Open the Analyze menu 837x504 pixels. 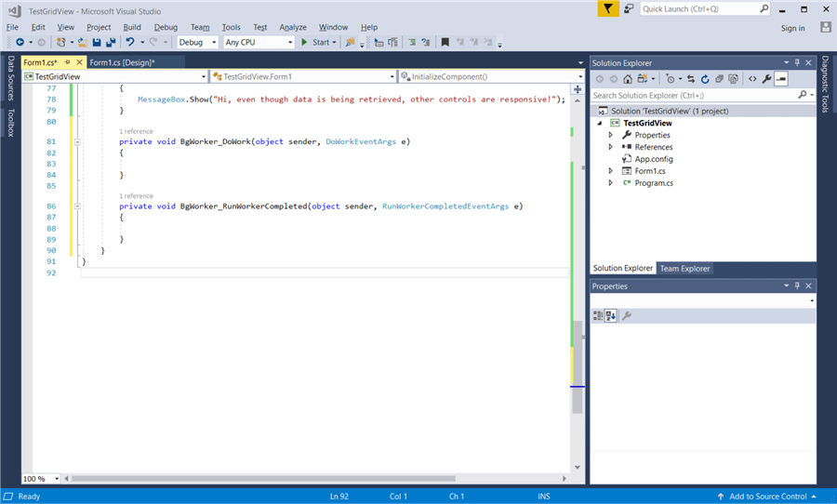tap(293, 27)
